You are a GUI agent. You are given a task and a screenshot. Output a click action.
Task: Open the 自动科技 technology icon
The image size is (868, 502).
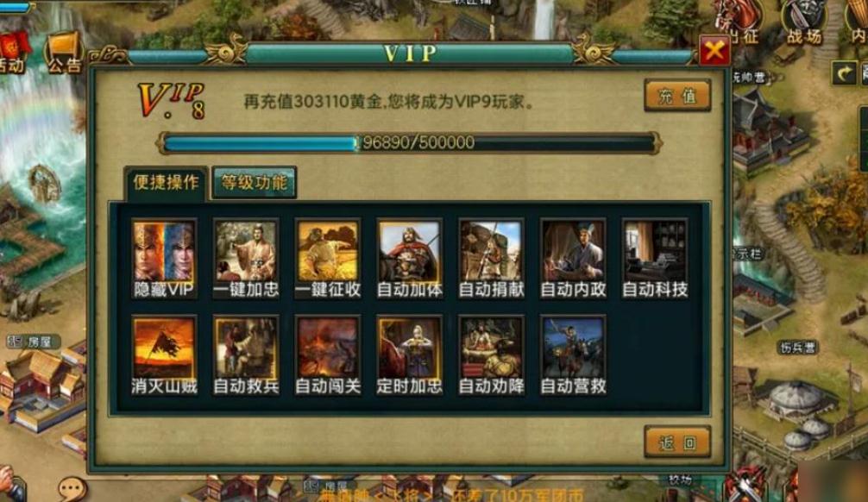[x=655, y=259]
